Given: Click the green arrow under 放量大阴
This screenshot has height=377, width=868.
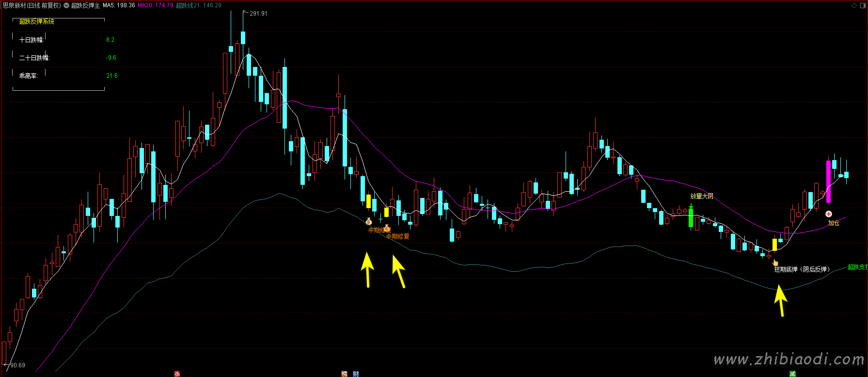Looking at the screenshot, I should click(x=691, y=206).
